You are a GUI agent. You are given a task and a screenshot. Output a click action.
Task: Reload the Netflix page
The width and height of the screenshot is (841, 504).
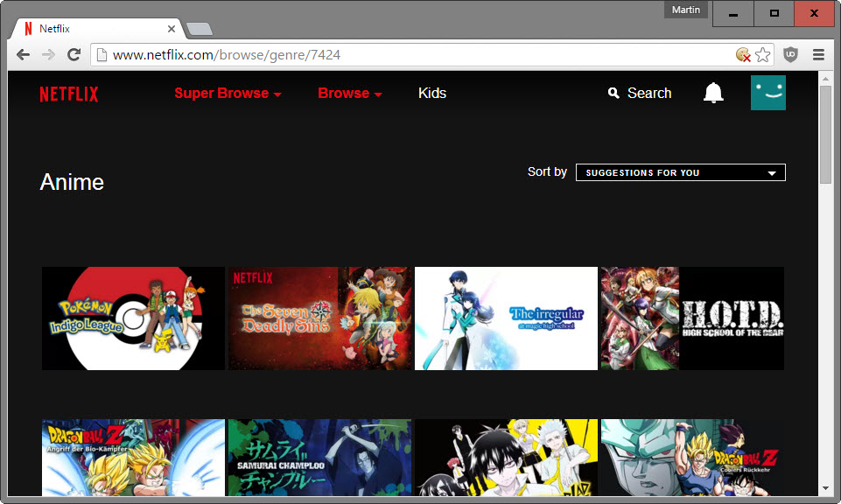74,55
